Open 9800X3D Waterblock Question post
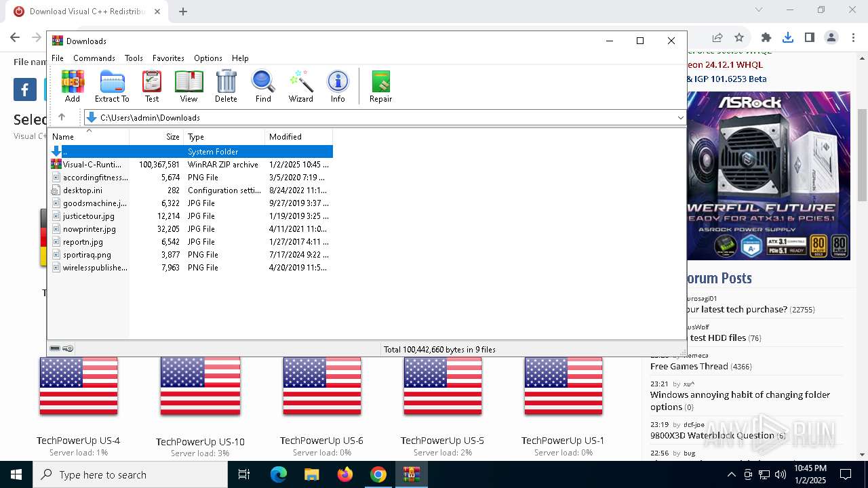Screen dimensions: 868x488 [x=712, y=435]
